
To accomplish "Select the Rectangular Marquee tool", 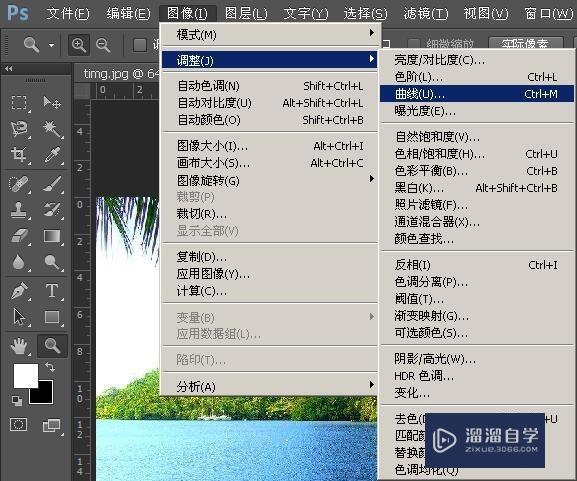I will tap(19, 103).
